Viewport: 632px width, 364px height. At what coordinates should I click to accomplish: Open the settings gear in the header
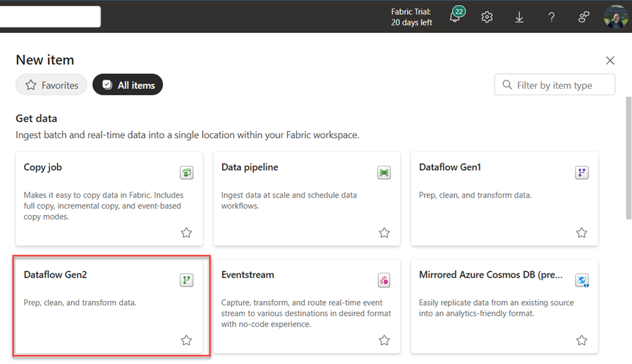coord(487,17)
